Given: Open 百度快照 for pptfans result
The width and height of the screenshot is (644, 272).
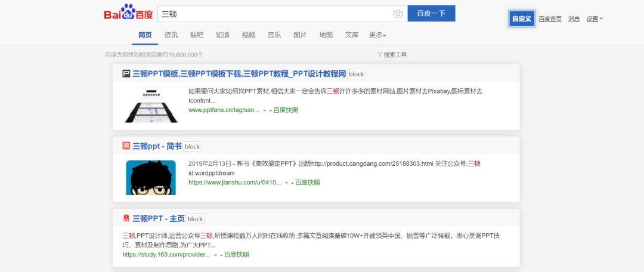Looking at the screenshot, I should tap(286, 110).
